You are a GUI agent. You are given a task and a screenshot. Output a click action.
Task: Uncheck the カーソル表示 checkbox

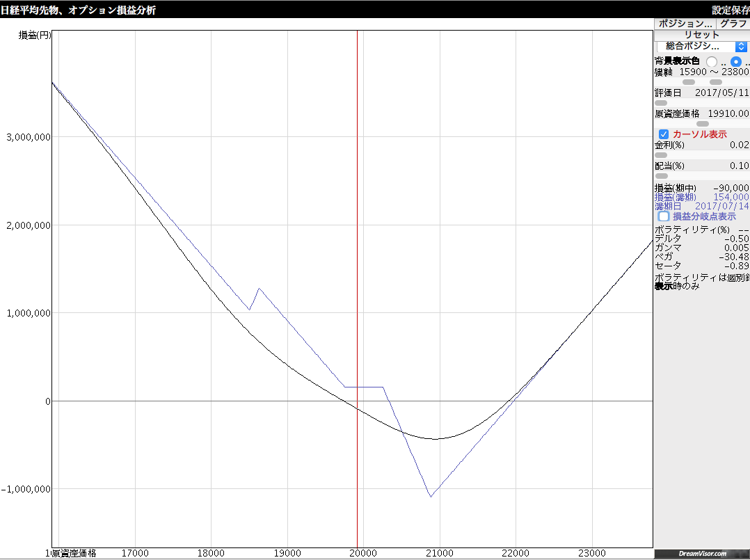[664, 134]
